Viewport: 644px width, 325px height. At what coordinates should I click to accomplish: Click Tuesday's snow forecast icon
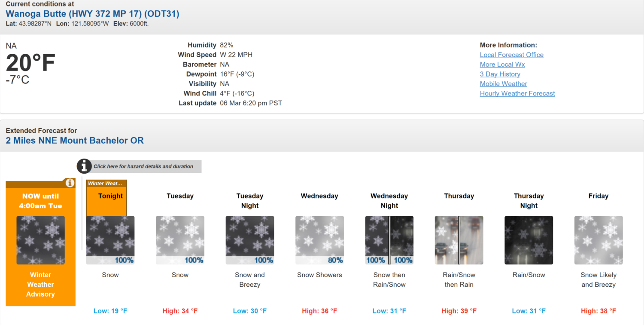tap(180, 240)
